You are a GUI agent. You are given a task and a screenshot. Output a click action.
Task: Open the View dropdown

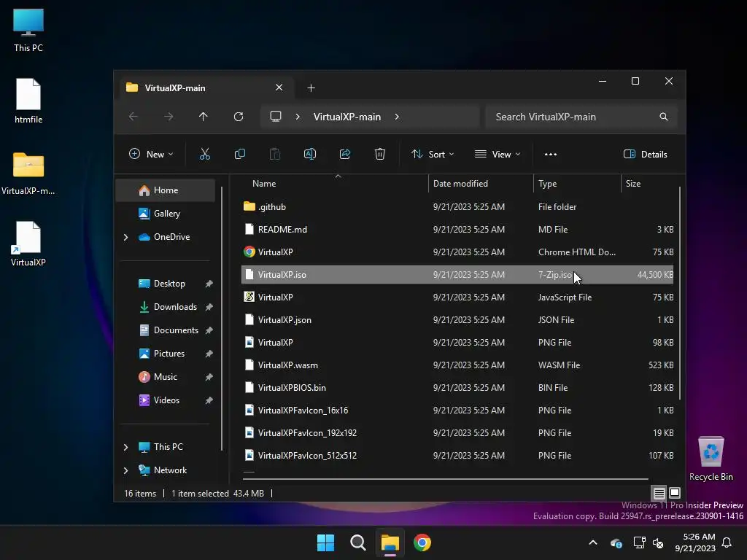[x=498, y=155]
